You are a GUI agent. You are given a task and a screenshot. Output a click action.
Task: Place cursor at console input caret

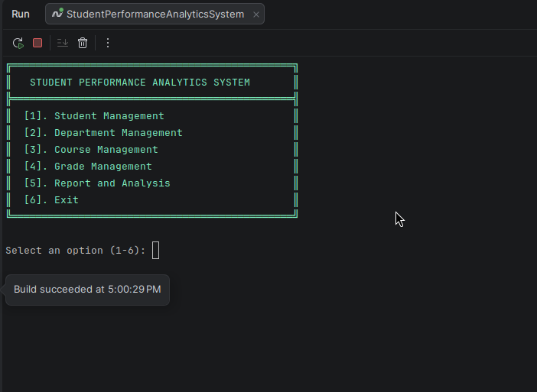point(155,251)
